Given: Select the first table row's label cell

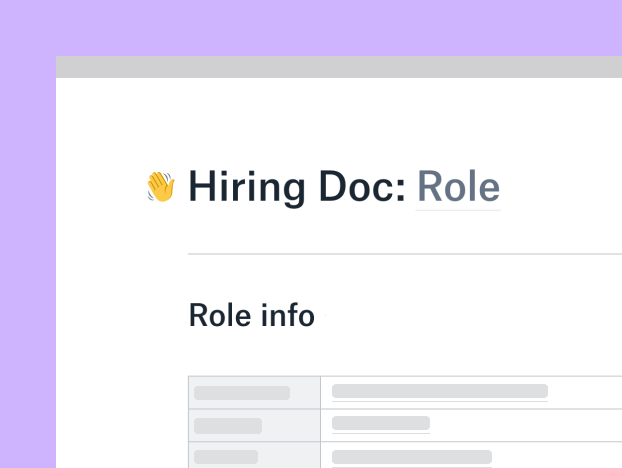Looking at the screenshot, I should [254, 393].
